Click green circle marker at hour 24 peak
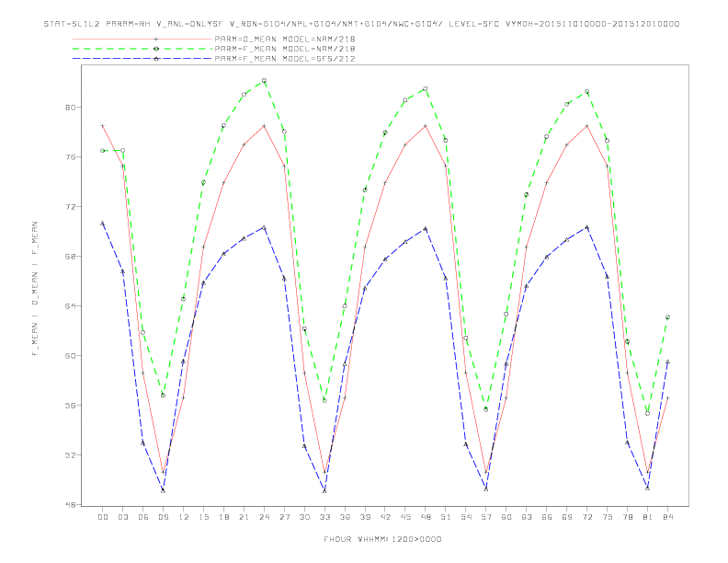This screenshot has height=563, width=728. tap(264, 81)
